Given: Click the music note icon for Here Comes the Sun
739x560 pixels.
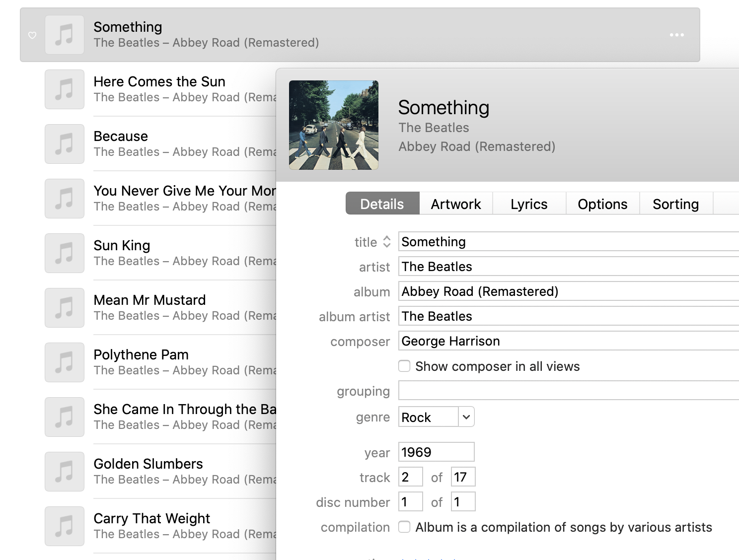Looking at the screenshot, I should [x=65, y=89].
